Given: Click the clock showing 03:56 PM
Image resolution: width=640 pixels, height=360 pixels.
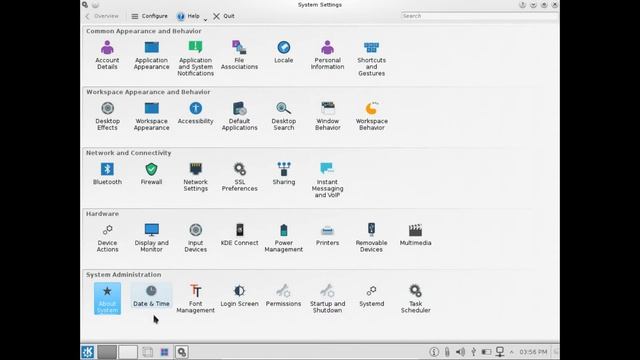Looking at the screenshot, I should click(533, 352).
